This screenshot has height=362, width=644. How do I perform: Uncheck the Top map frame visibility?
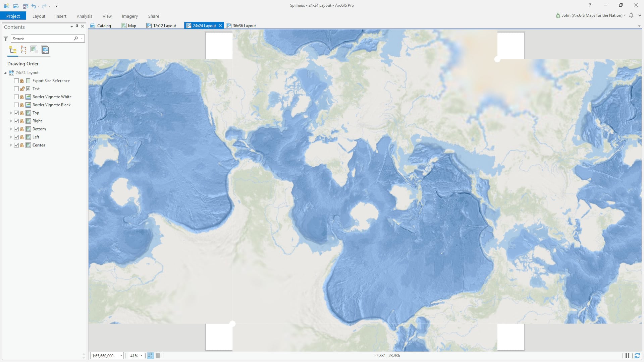click(16, 113)
